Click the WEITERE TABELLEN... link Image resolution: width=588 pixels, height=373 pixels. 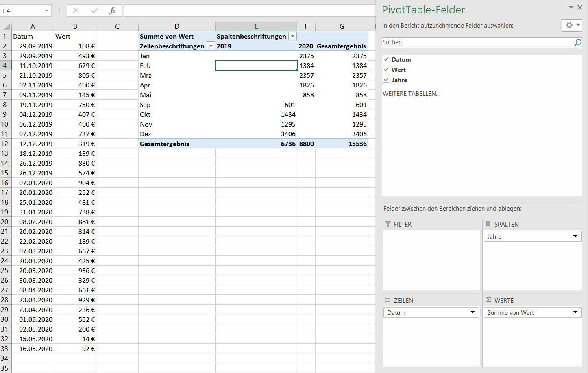(411, 93)
